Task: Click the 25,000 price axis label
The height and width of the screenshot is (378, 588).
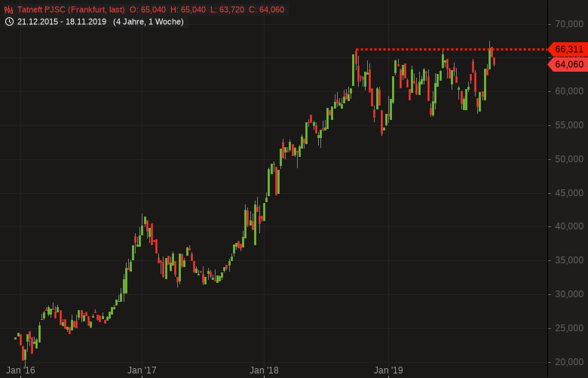Action: (x=569, y=328)
